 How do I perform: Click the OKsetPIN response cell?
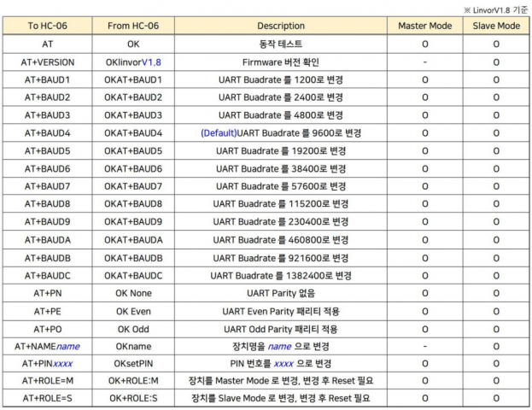(x=133, y=364)
